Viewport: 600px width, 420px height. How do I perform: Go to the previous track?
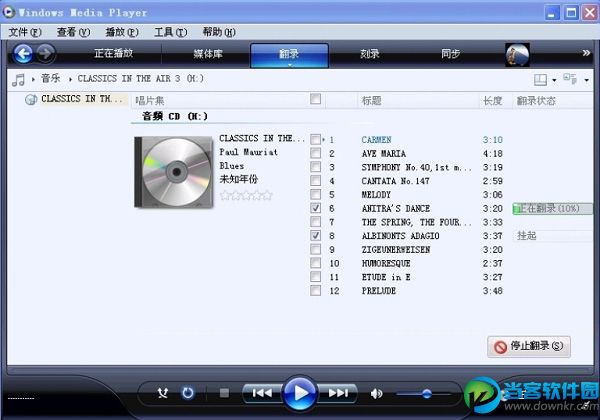pyautogui.click(x=262, y=393)
